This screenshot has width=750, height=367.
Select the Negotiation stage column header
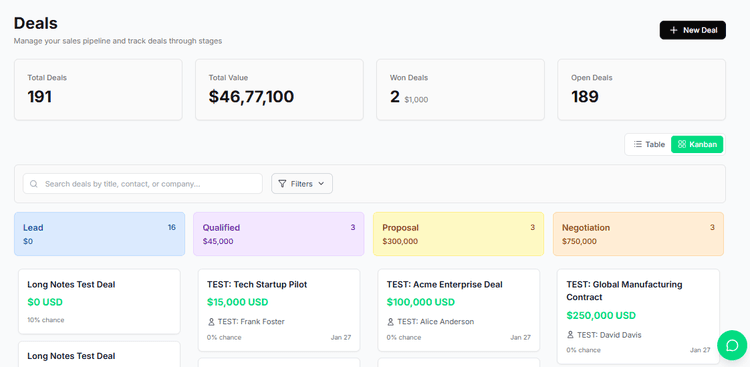point(638,234)
